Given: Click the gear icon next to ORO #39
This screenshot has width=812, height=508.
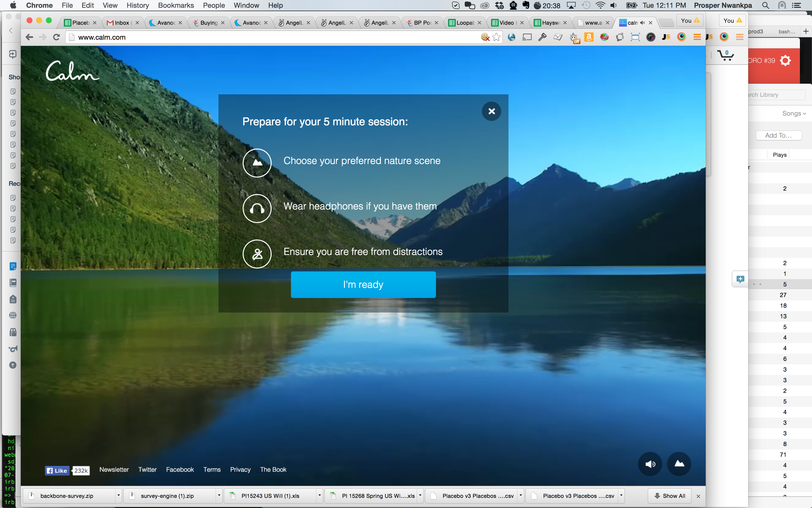Looking at the screenshot, I should click(x=785, y=60).
